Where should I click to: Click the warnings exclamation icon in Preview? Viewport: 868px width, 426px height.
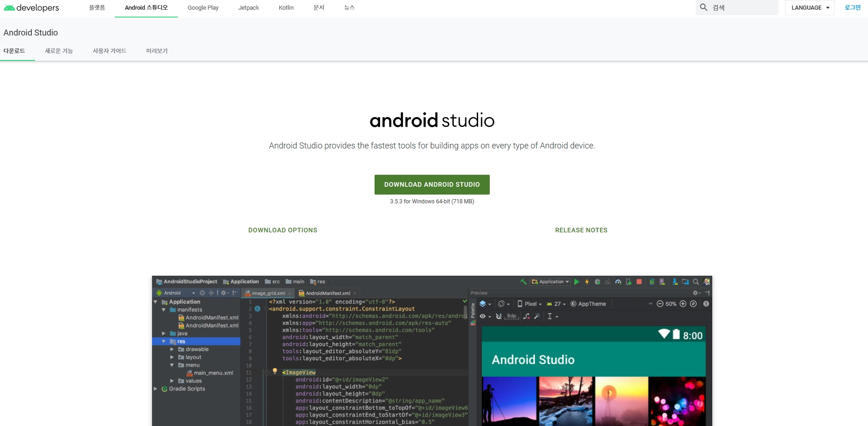[x=706, y=304]
